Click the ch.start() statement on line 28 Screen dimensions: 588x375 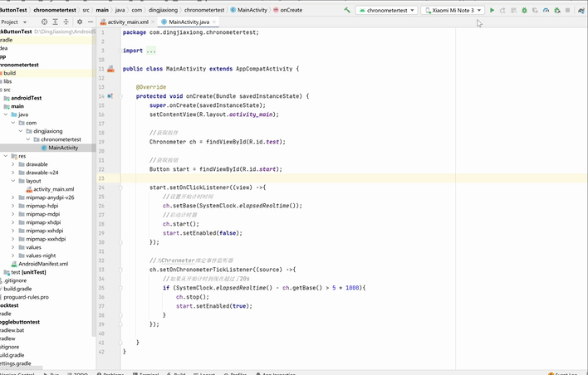click(181, 224)
